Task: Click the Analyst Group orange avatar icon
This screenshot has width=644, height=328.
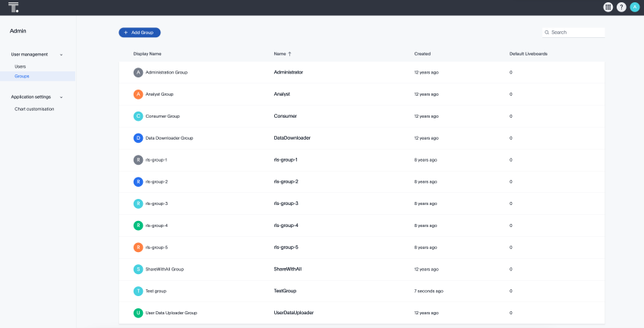Action: pyautogui.click(x=138, y=94)
